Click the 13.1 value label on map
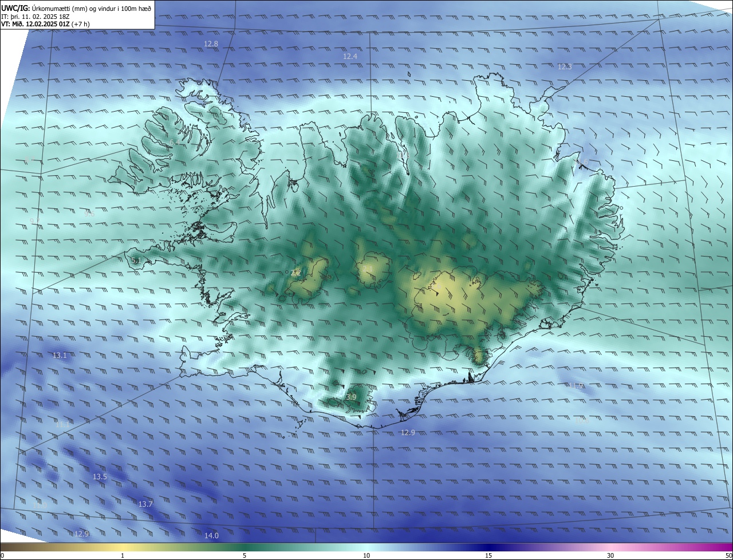 pos(60,356)
